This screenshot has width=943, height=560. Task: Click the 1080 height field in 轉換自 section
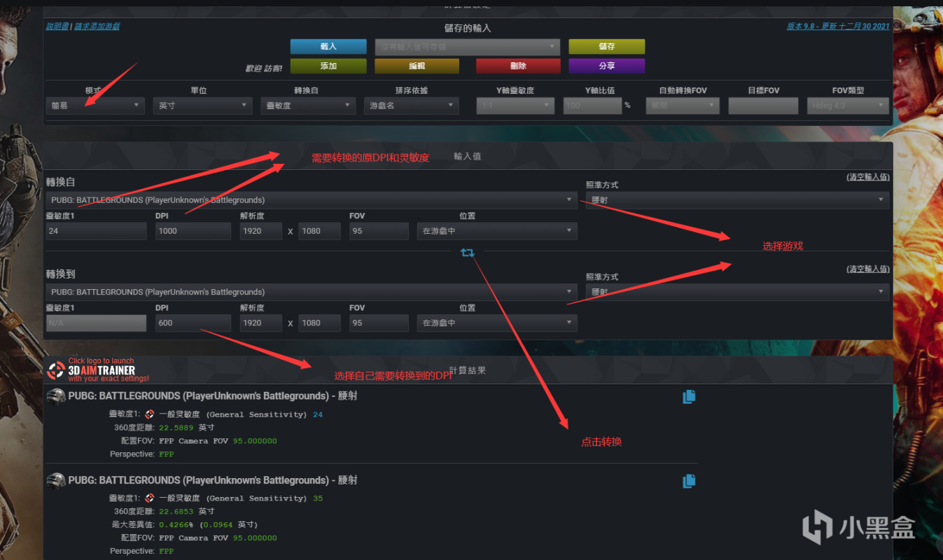pyautogui.click(x=319, y=231)
